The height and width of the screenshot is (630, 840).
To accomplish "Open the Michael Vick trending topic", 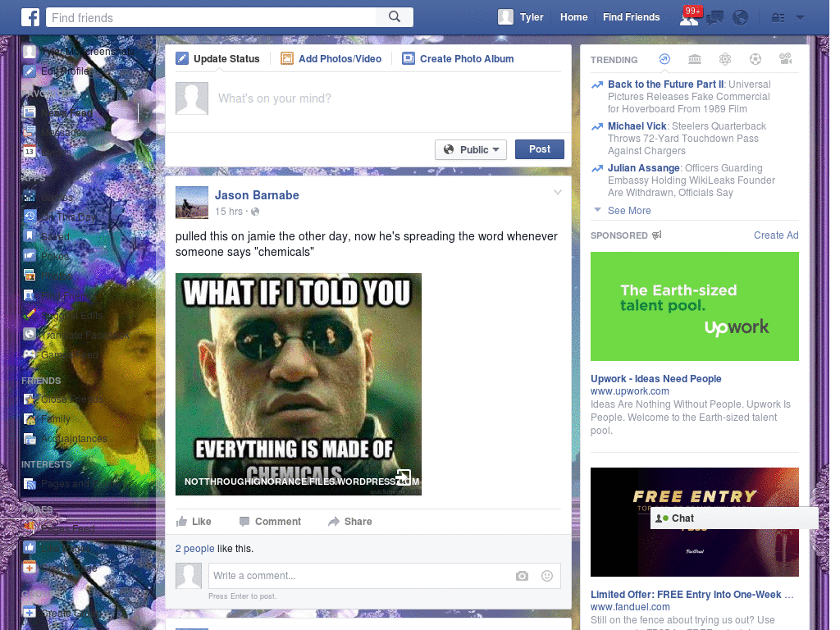I will pyautogui.click(x=637, y=126).
